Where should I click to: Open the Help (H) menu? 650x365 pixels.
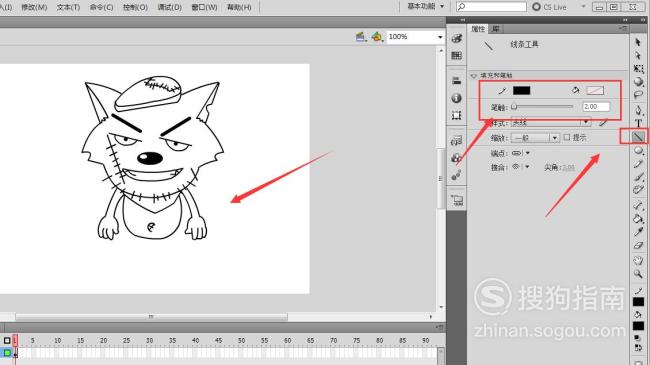point(239,7)
